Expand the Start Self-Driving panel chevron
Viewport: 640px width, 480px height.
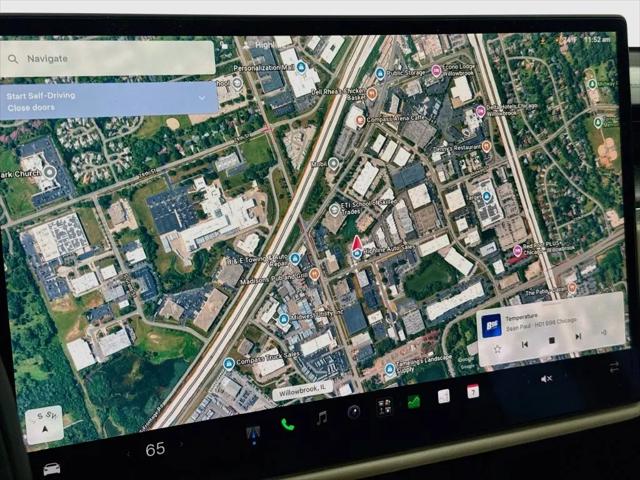click(202, 98)
